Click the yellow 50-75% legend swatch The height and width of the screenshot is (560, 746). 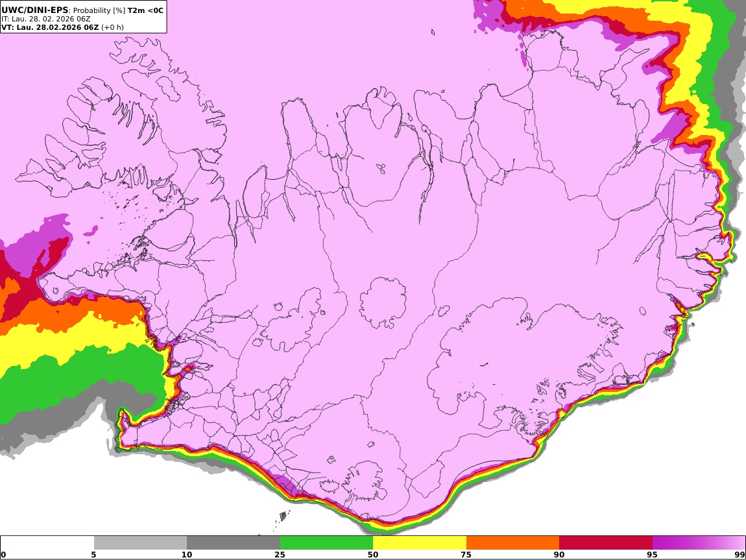coord(420,543)
